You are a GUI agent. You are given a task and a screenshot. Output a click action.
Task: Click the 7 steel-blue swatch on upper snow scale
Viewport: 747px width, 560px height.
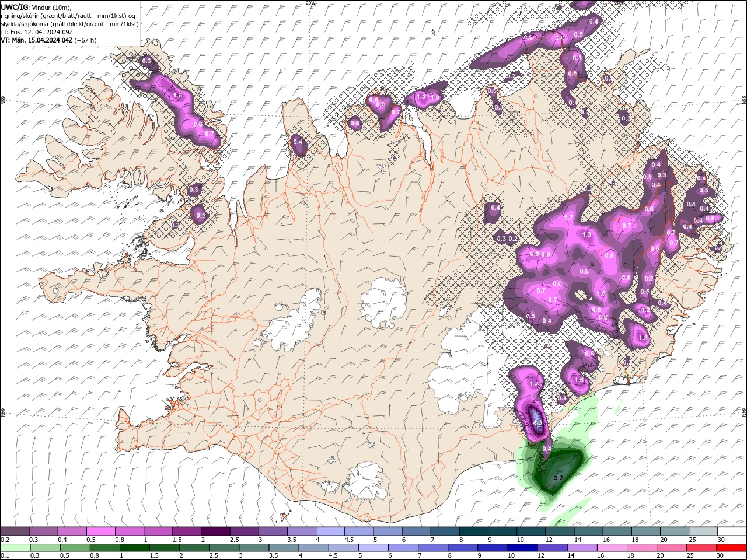[x=445, y=531]
